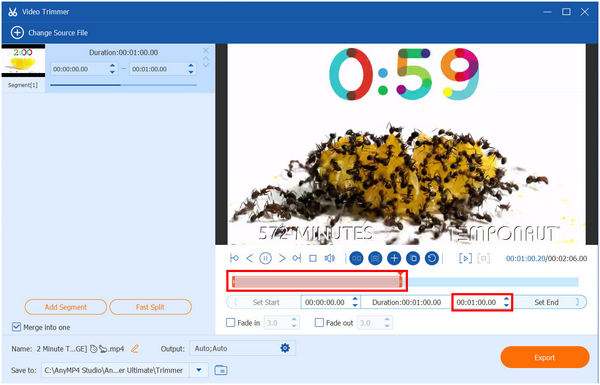Step forward one frame
Viewport: 600px width, 385px height.
click(282, 258)
